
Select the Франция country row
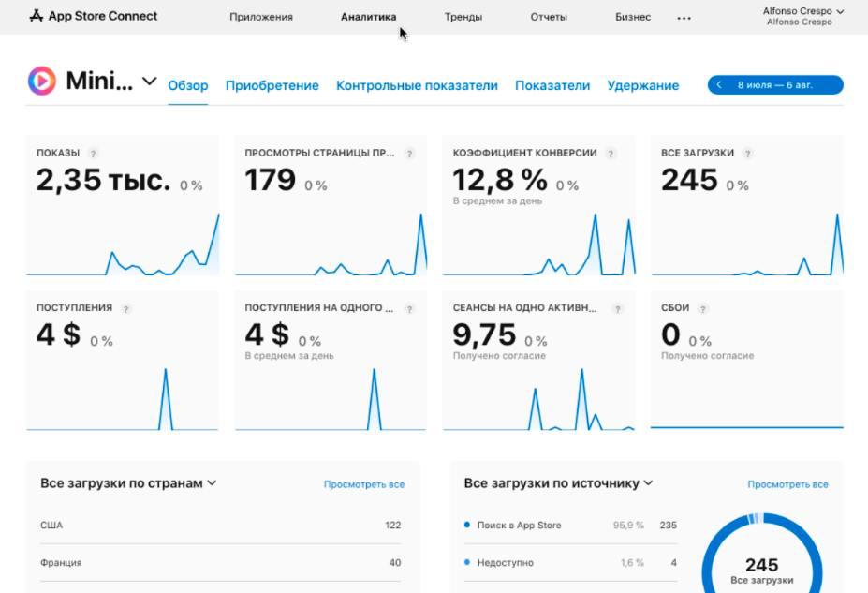tap(220, 562)
